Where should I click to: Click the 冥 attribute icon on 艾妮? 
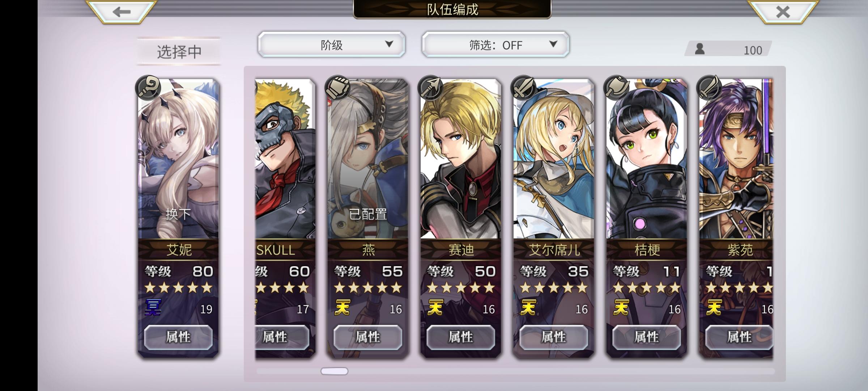click(x=153, y=308)
